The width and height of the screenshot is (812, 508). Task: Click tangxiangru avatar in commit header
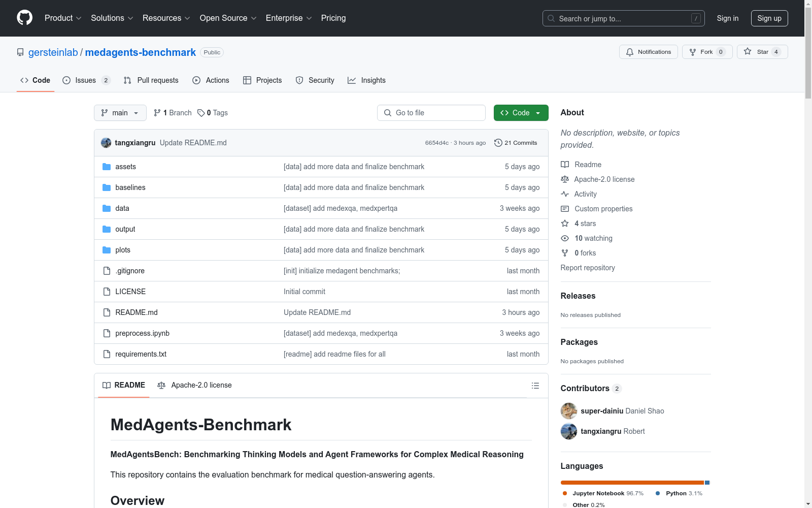[x=106, y=143]
